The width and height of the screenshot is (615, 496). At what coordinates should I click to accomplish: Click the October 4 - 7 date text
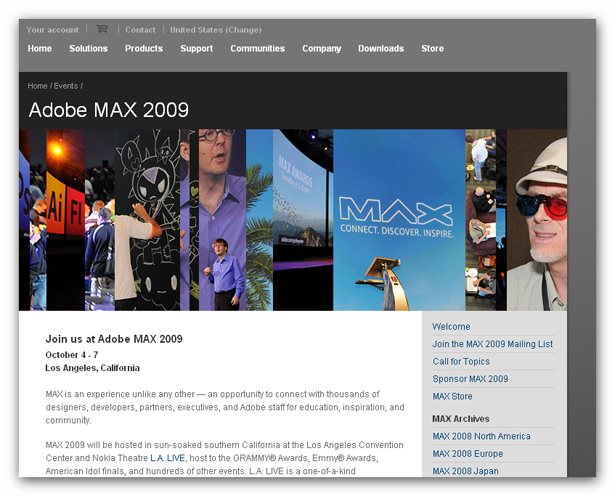pyautogui.click(x=72, y=355)
